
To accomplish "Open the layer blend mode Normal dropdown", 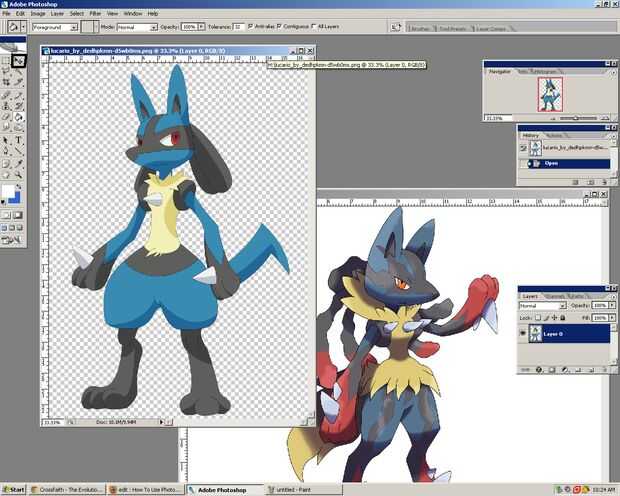I will point(563,306).
